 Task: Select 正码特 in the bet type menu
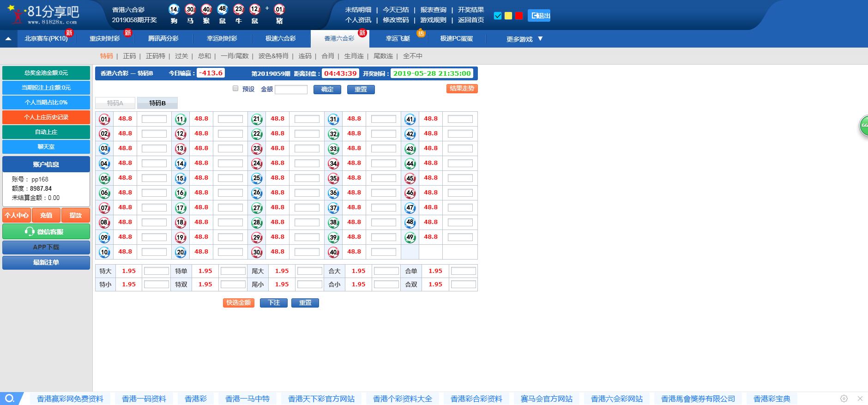click(x=155, y=56)
